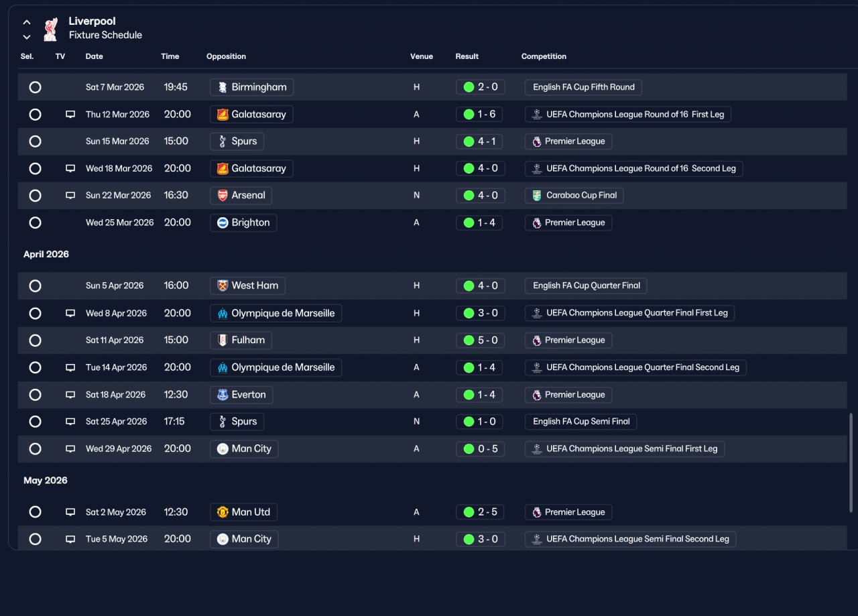
Task: Select the Brighton fixture radio button
Action: click(35, 223)
